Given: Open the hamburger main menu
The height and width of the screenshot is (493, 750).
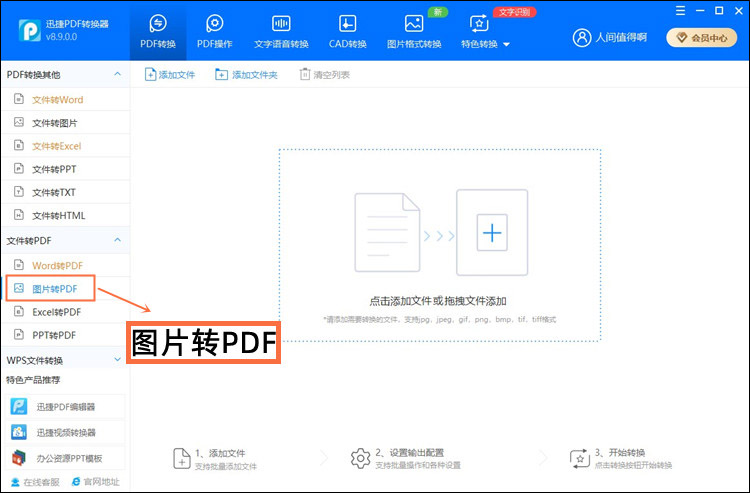Looking at the screenshot, I should (680, 11).
